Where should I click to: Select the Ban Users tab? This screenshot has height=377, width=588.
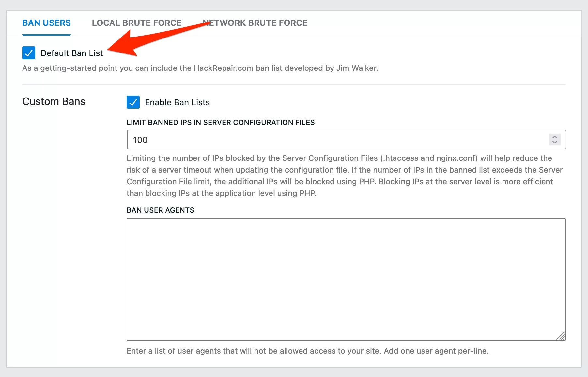46,23
